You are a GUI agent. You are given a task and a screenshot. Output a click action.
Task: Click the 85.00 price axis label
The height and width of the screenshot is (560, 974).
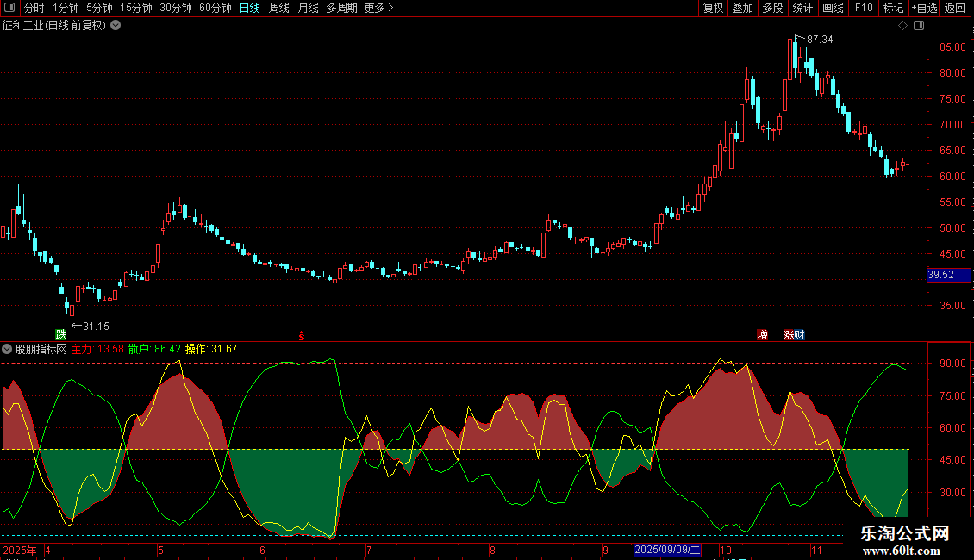952,47
